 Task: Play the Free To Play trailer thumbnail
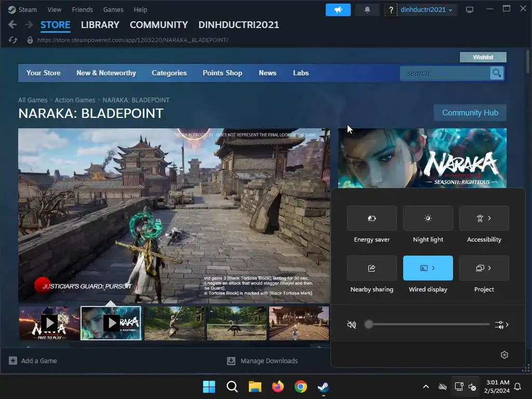tap(49, 323)
